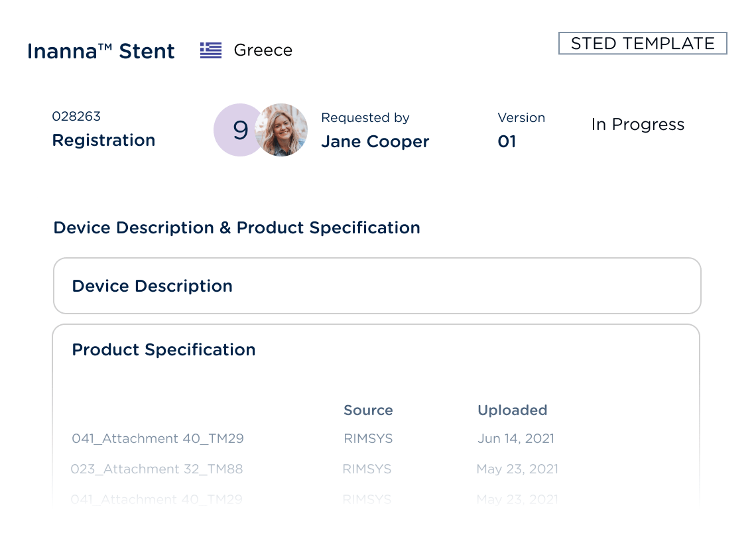Sort by the Source column header
This screenshot has height=541, width=756.
tap(368, 410)
